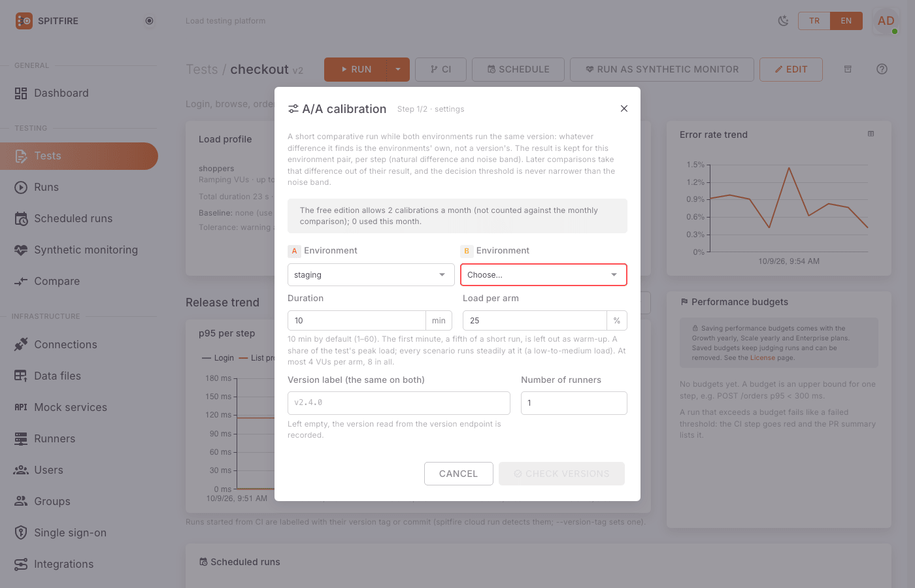The height and width of the screenshot is (588, 915).
Task: Click the Integrations icon in sidebar
Action: tap(21, 564)
